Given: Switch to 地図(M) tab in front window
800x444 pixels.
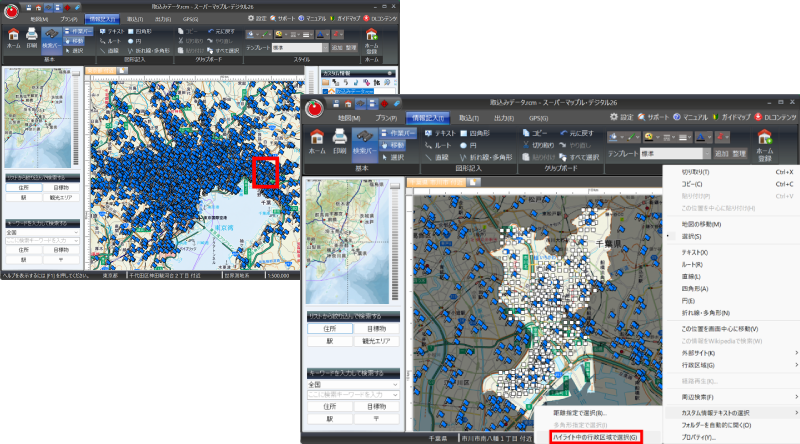Looking at the screenshot, I should [349, 118].
